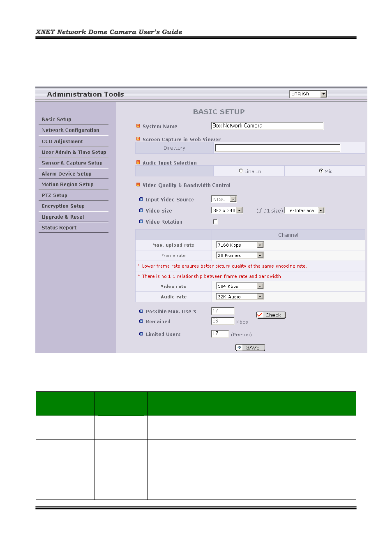Select Sensor & Capture Setup
Screen dimensions: 392x555
(x=71, y=163)
